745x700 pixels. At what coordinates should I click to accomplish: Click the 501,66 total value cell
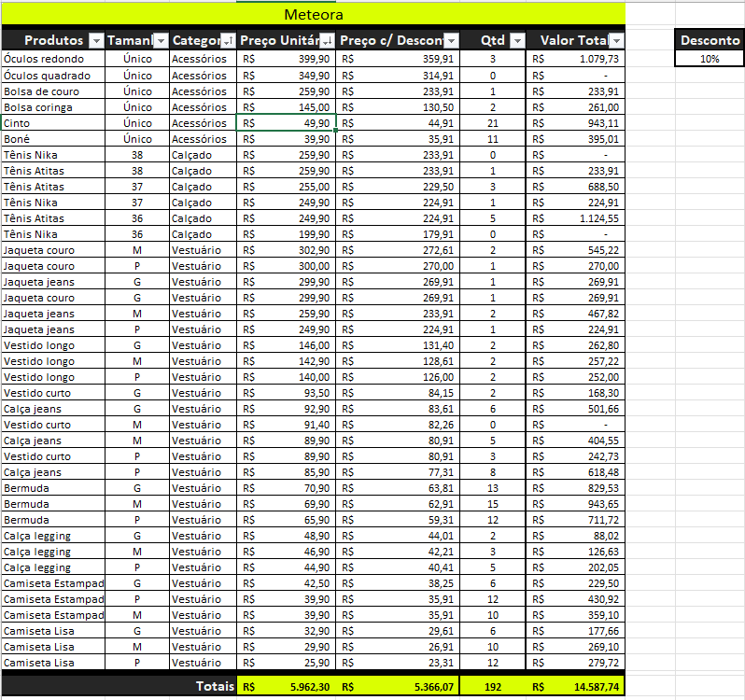click(575, 409)
